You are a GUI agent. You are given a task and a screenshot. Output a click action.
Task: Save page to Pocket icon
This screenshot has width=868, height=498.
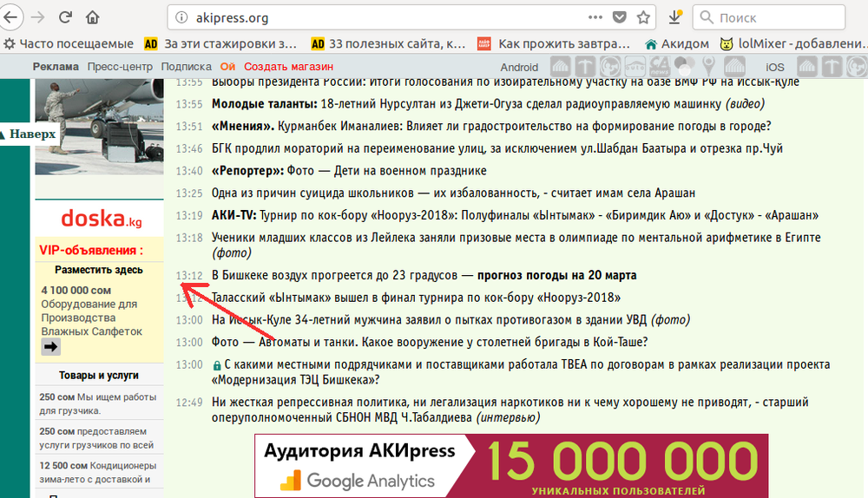620,17
